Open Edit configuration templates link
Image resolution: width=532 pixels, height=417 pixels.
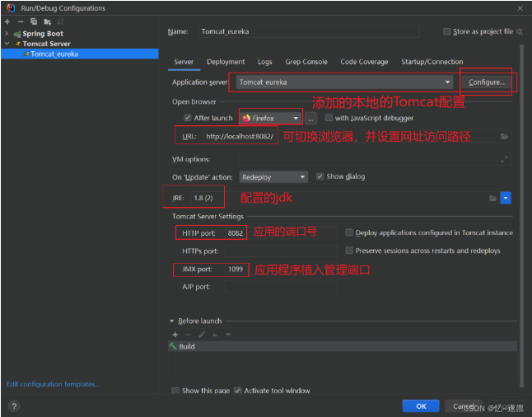(x=53, y=384)
